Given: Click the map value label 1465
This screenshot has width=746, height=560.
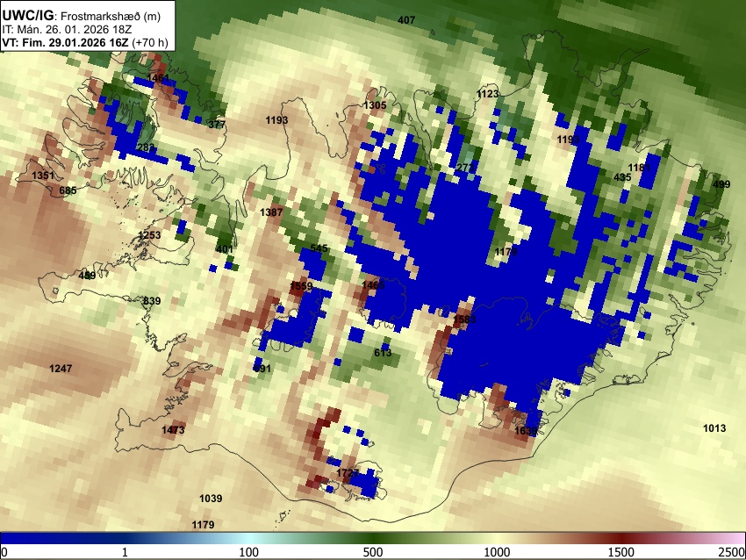Looking at the screenshot, I should click(373, 284).
